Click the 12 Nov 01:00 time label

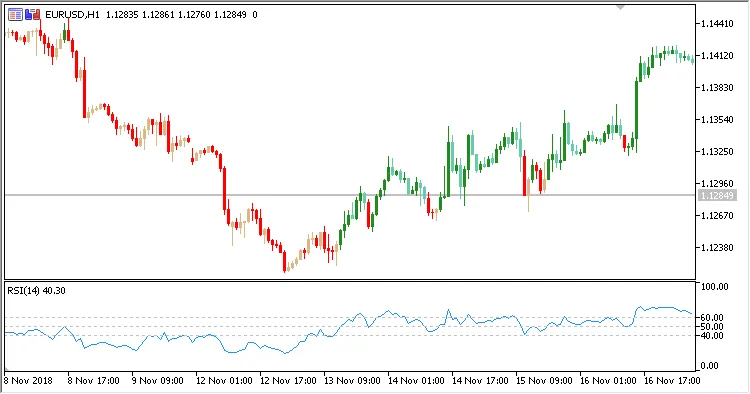(x=224, y=381)
